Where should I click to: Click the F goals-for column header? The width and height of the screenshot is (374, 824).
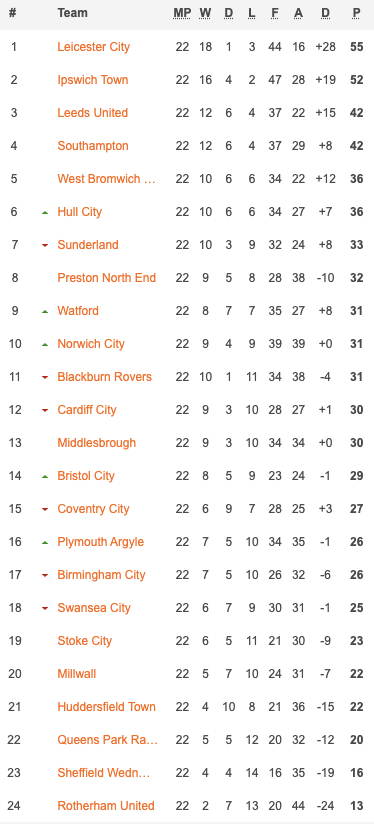[275, 13]
